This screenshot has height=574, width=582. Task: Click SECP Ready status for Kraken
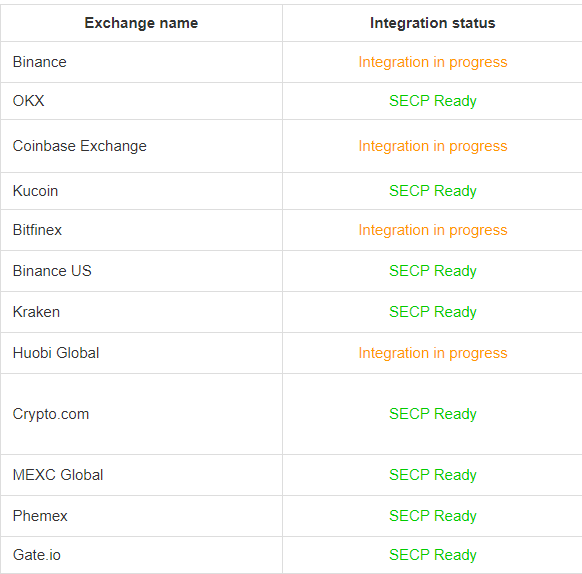pyautogui.click(x=433, y=312)
